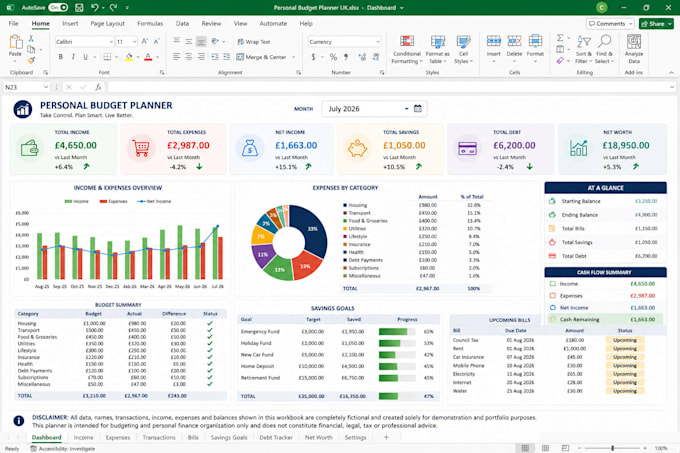This screenshot has width=680, height=453.
Task: Open Format as Table gallery
Action: (x=438, y=49)
